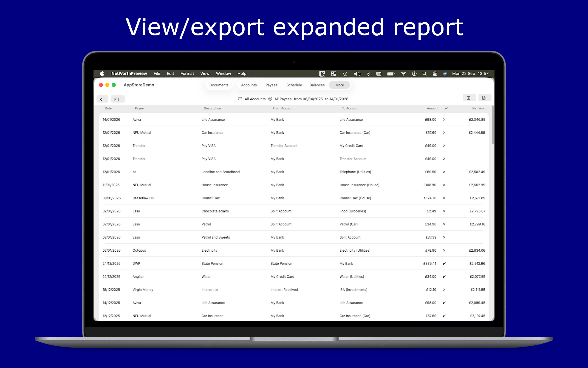Open Spotlight search in menu bar
This screenshot has height=368, width=588.
pyautogui.click(x=424, y=74)
